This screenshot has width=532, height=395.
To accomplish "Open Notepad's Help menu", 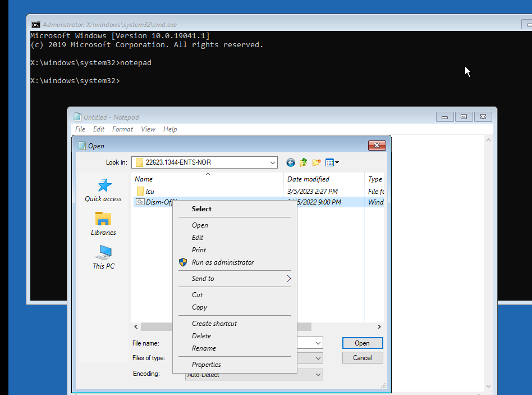I will (170, 129).
